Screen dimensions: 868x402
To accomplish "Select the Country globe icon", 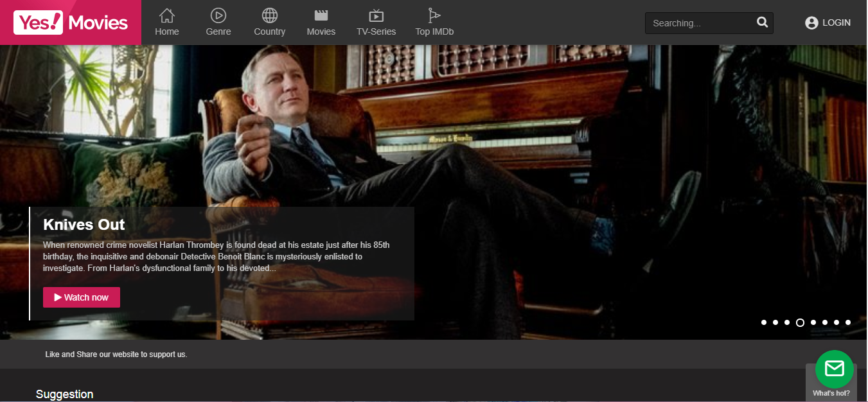I will click(270, 15).
